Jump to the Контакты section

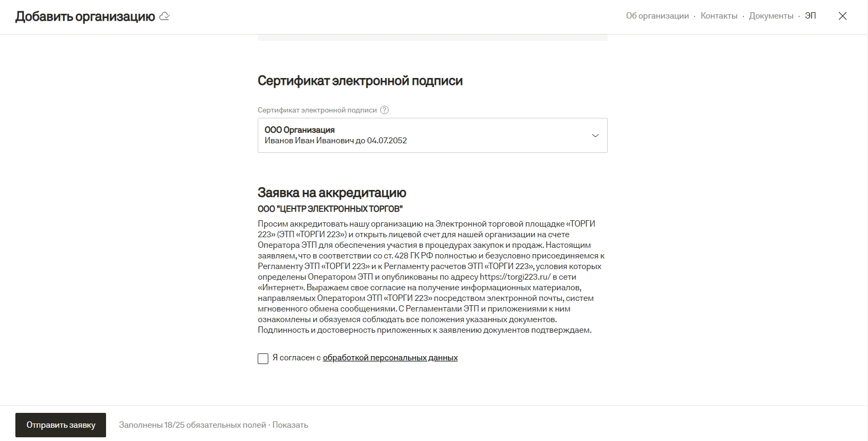point(718,16)
